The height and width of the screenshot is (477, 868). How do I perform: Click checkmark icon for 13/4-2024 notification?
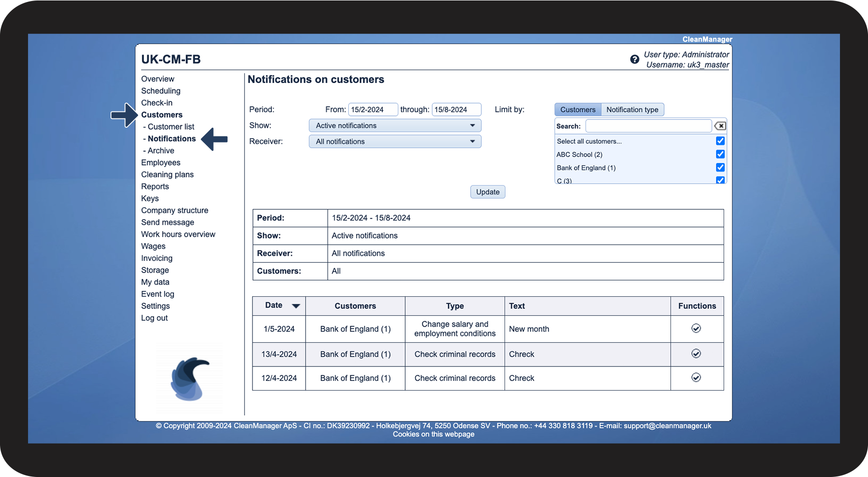(696, 354)
